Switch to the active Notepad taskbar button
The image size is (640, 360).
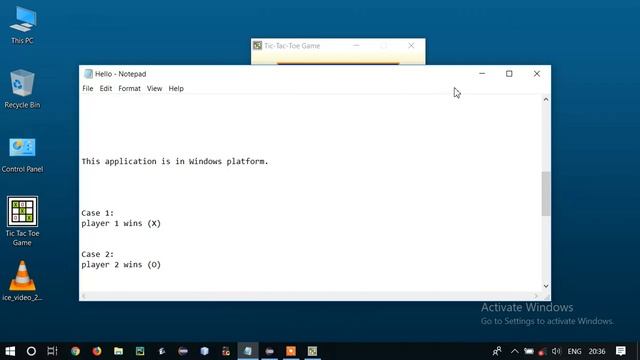coord(248,351)
